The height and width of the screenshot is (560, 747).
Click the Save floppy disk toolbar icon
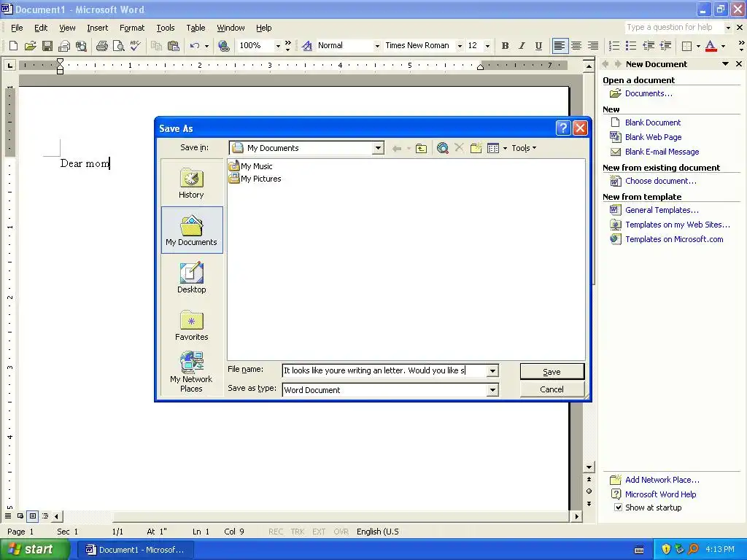click(x=47, y=46)
